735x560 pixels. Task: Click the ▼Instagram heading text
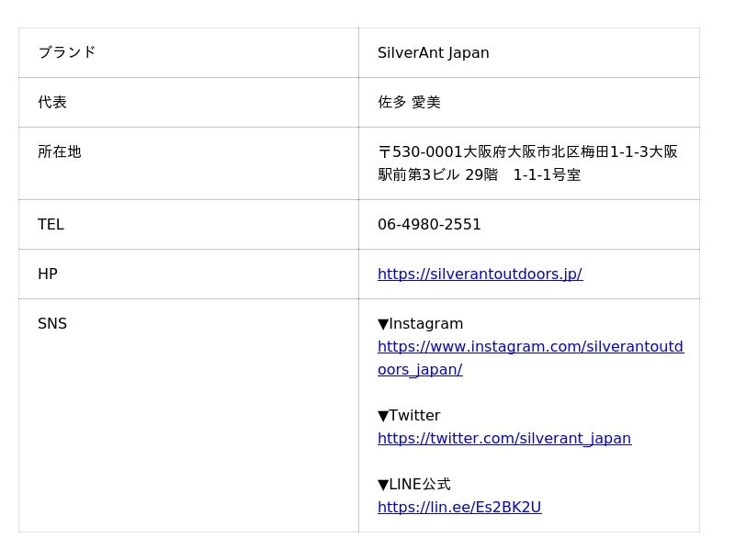pyautogui.click(x=420, y=324)
